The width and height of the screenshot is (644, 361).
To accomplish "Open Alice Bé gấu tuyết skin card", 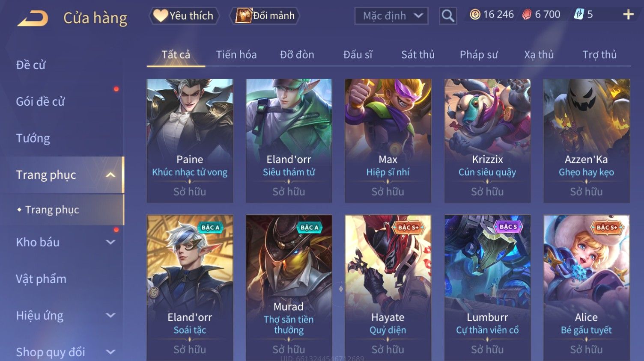I will click(586, 287).
